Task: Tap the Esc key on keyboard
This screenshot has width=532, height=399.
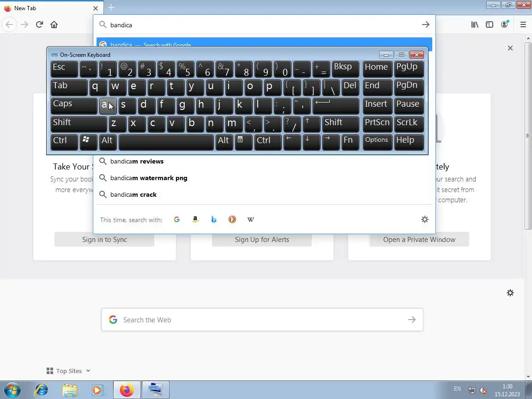Action: (x=65, y=69)
